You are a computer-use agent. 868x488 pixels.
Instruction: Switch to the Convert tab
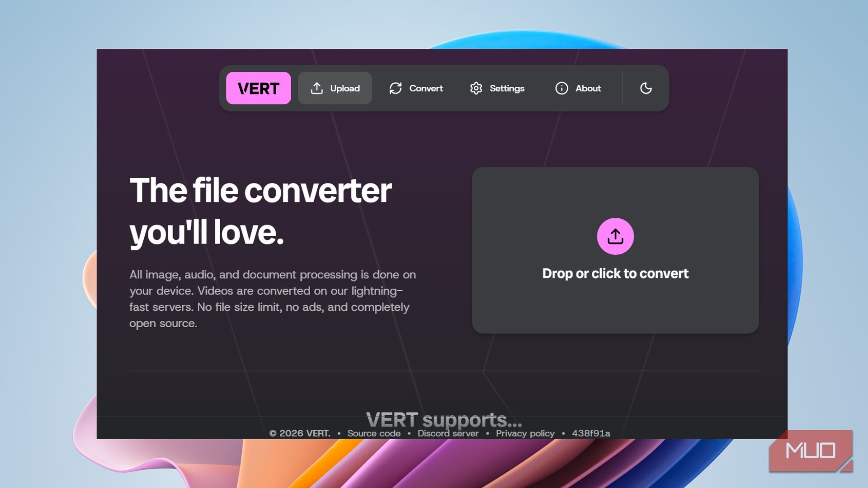(416, 88)
